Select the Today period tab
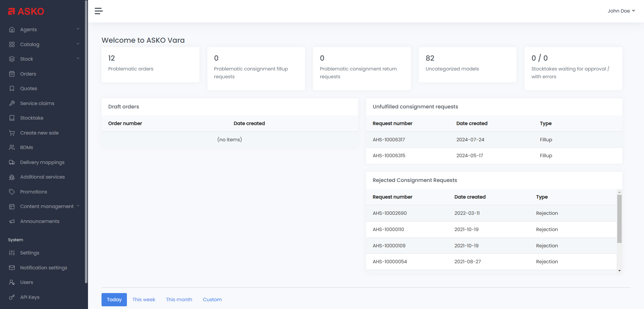Screen dimensions: 644x309 (x=114, y=300)
